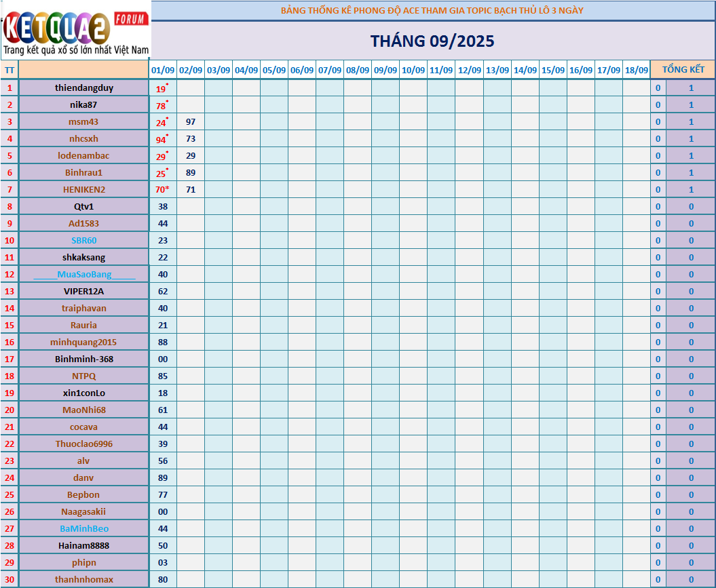Click red 29* in lodenambac row
This screenshot has height=588, width=716.
click(x=162, y=156)
